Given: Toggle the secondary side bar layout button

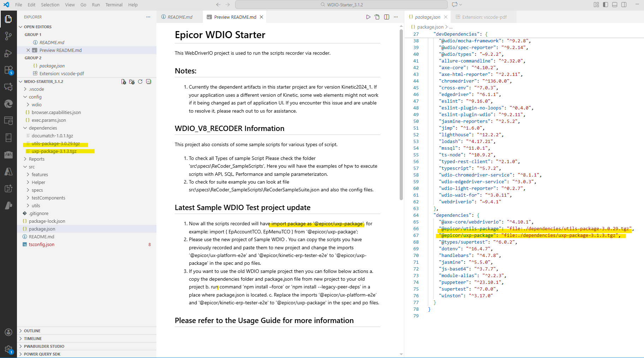Looking at the screenshot, I should tap(624, 5).
